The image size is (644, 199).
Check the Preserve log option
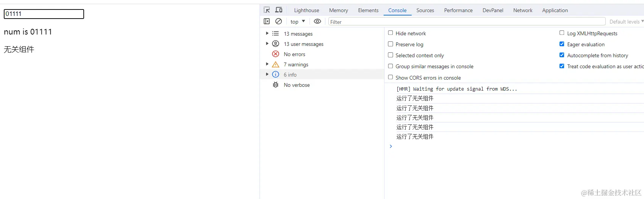391,44
